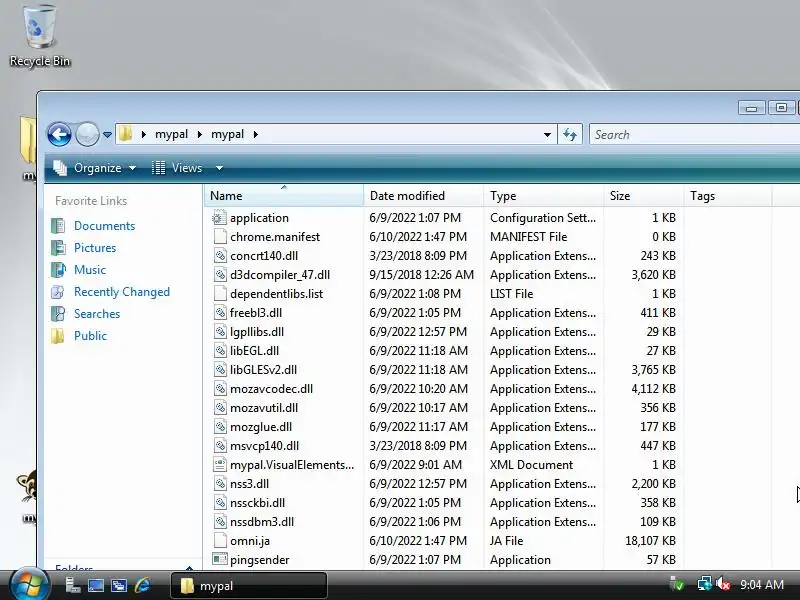The width and height of the screenshot is (800, 600).
Task: Open Pictures in Favorite Links
Action: point(95,247)
